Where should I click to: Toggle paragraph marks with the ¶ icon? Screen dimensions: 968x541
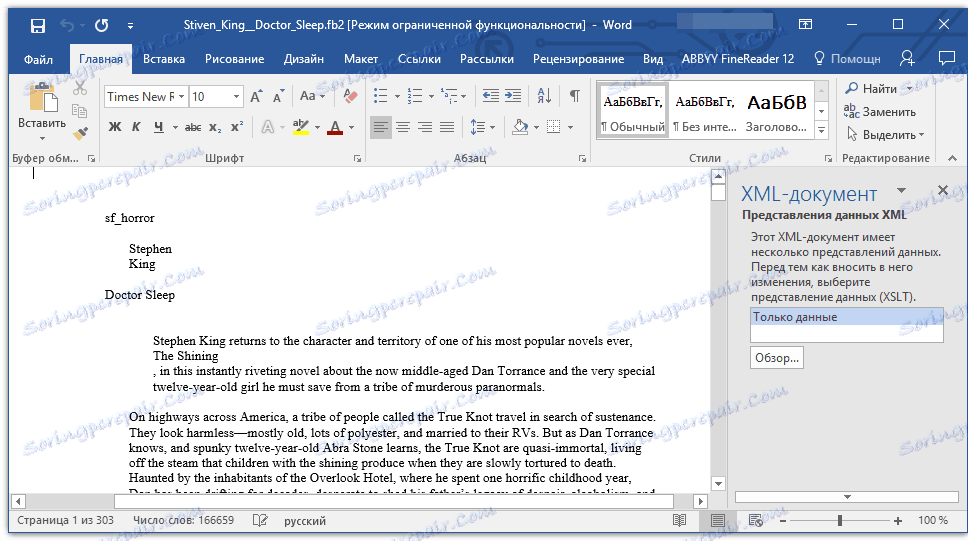tap(575, 96)
